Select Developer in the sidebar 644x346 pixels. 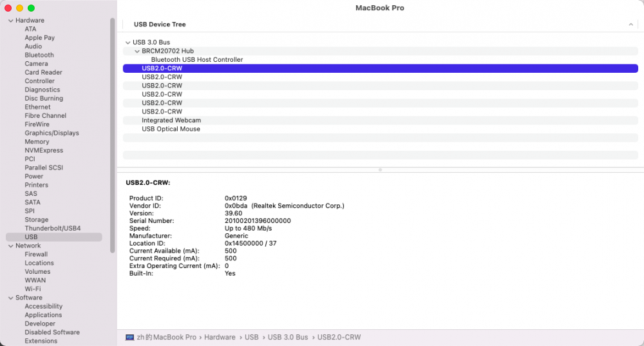40,324
